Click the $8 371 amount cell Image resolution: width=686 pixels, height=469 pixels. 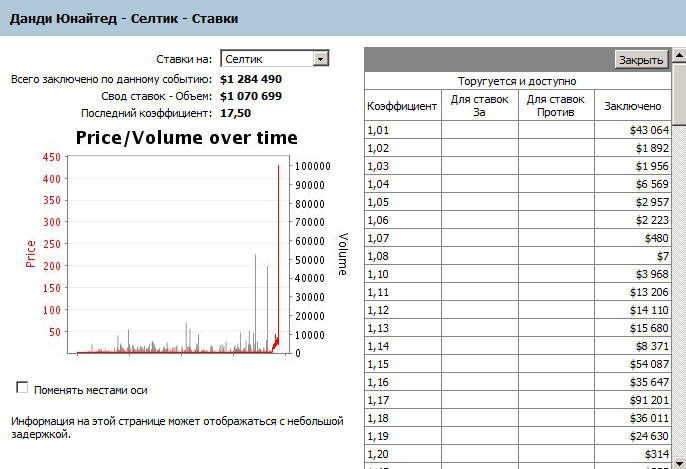click(x=633, y=346)
